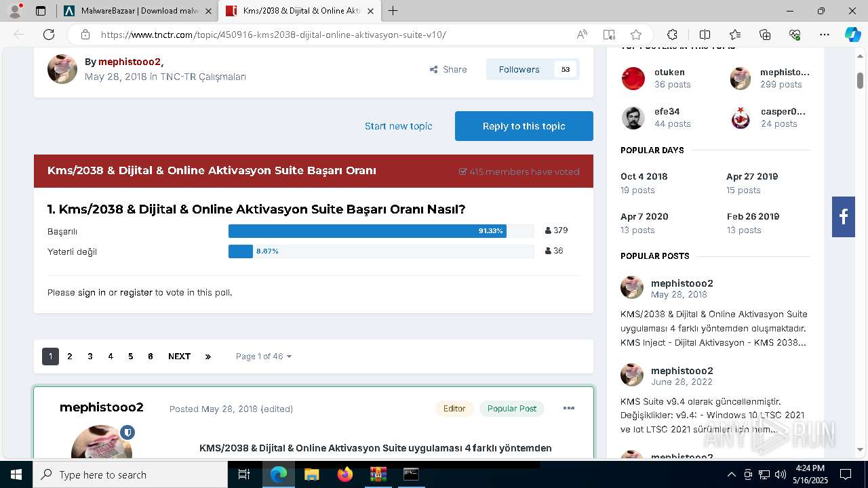This screenshot has height=488, width=868.
Task: Click Start new topic
Action: [398, 126]
